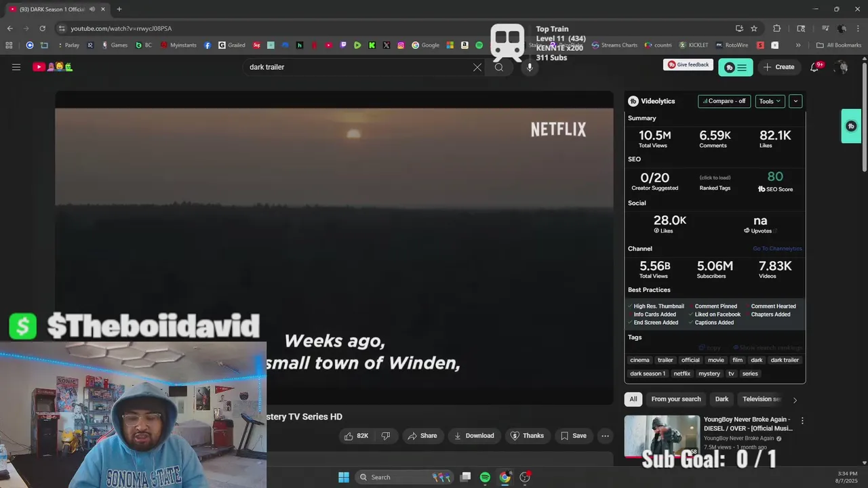This screenshot has width=868, height=488.
Task: Open more actions ellipsis under video
Action: (606, 436)
